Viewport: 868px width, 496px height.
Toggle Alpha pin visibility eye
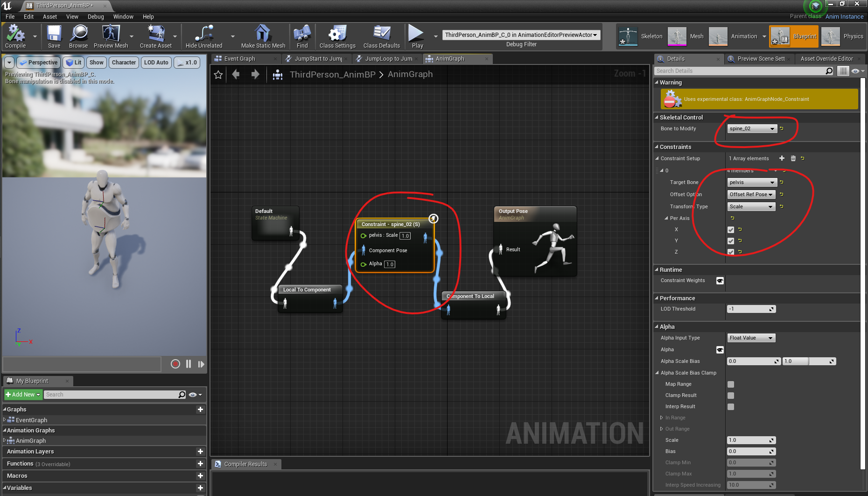click(x=720, y=350)
